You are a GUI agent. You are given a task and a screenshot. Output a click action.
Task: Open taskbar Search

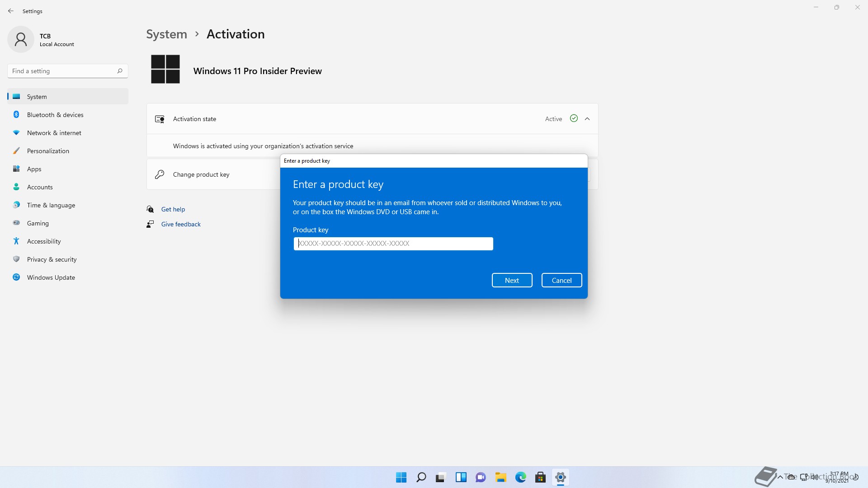421,477
